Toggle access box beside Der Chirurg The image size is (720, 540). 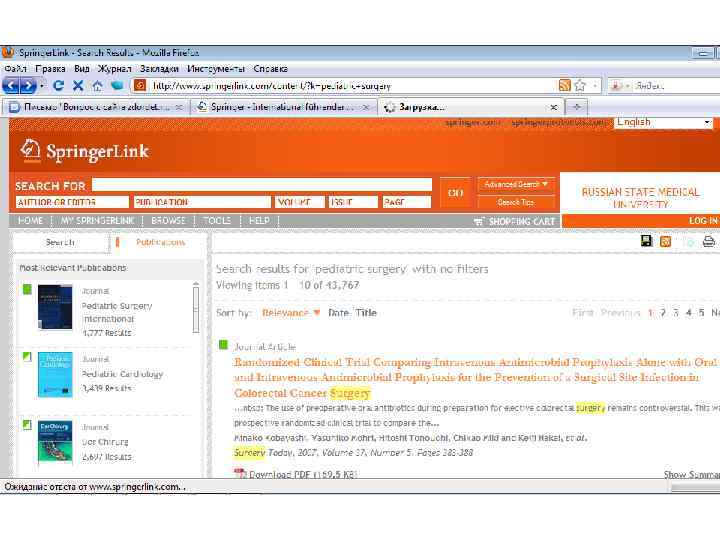tap(27, 425)
